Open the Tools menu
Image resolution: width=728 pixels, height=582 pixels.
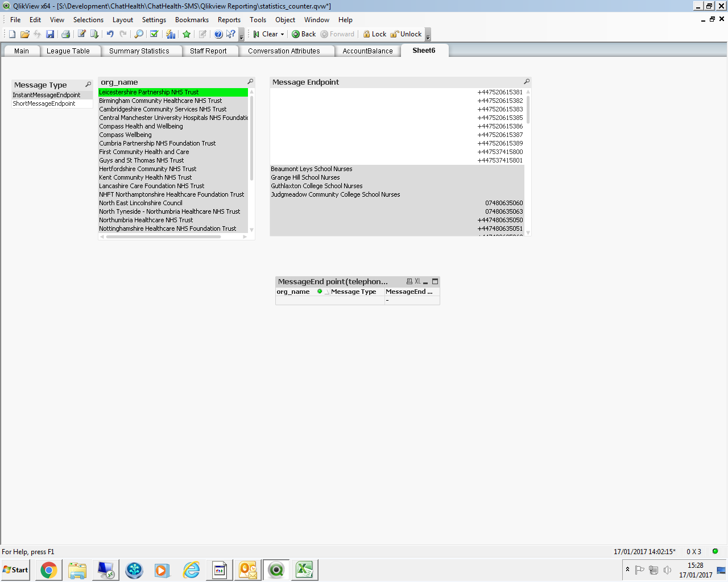point(258,20)
